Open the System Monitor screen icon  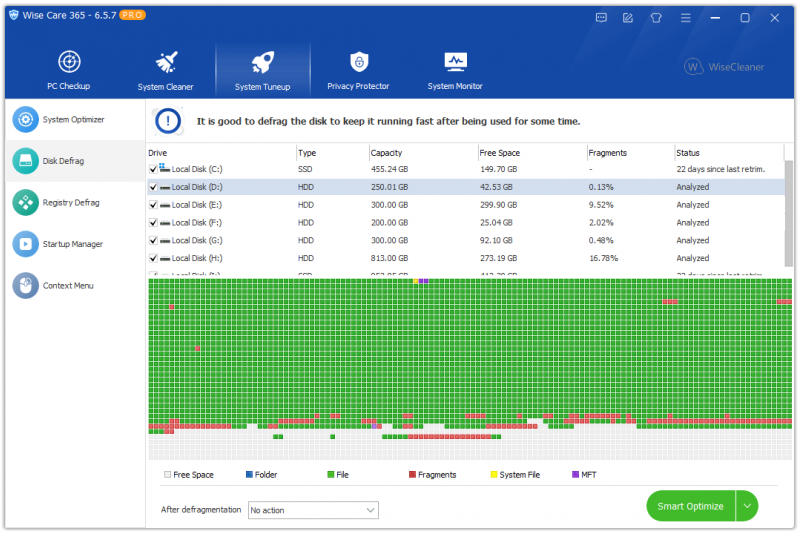tap(455, 62)
